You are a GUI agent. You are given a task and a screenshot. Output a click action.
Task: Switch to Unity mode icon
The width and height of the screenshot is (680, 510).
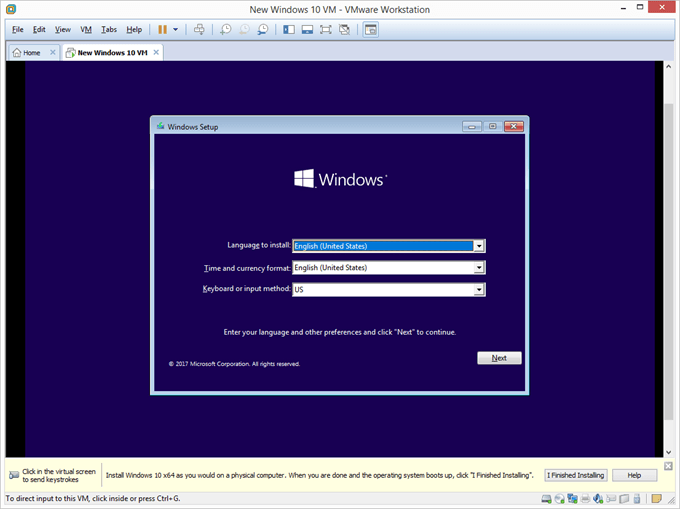point(344,30)
